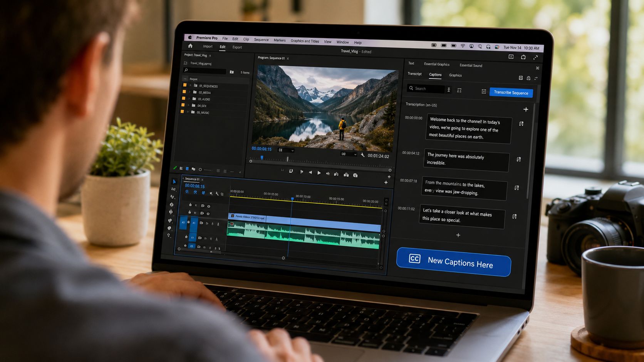Screen dimensions: 644x362
Task: Click the step back playback icon
Action: click(x=310, y=172)
